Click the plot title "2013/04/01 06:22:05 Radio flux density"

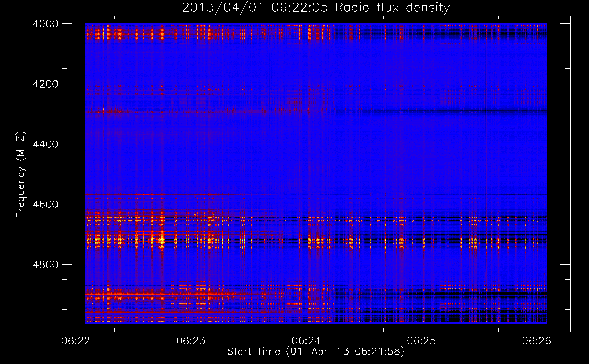pos(316,7)
